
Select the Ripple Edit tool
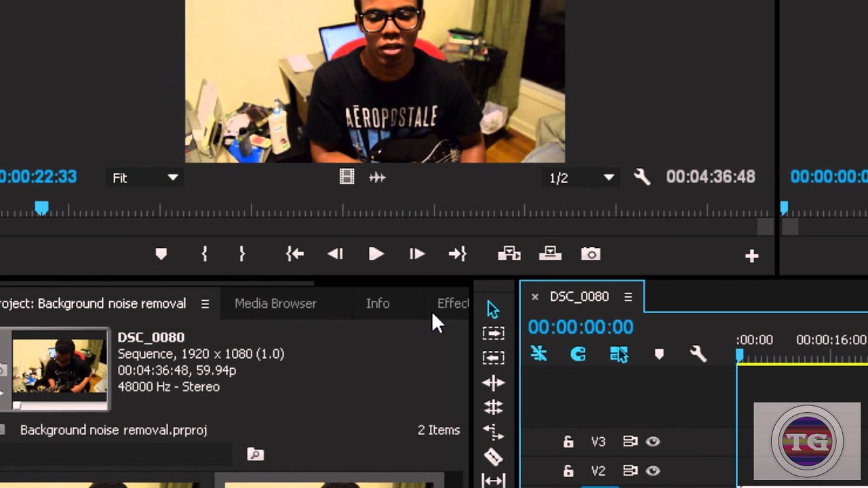pyautogui.click(x=493, y=383)
